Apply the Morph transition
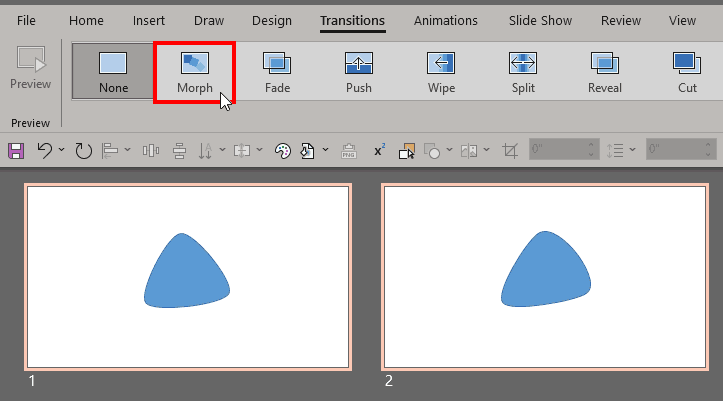 point(195,71)
